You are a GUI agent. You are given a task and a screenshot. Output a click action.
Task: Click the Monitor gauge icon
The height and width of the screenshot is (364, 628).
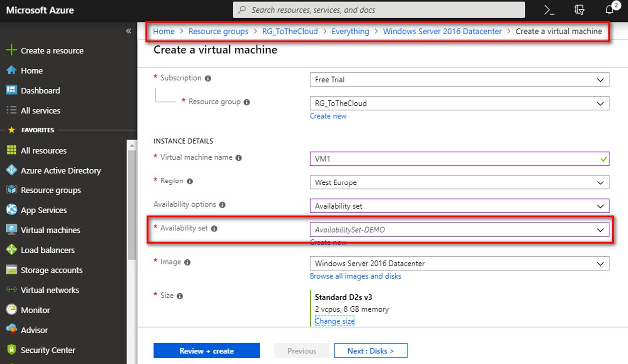11,310
